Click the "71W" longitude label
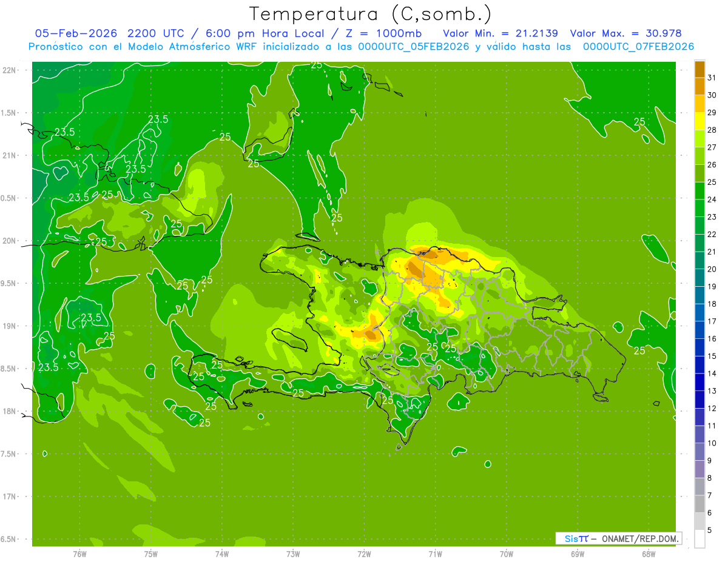728x562 pixels. click(435, 554)
